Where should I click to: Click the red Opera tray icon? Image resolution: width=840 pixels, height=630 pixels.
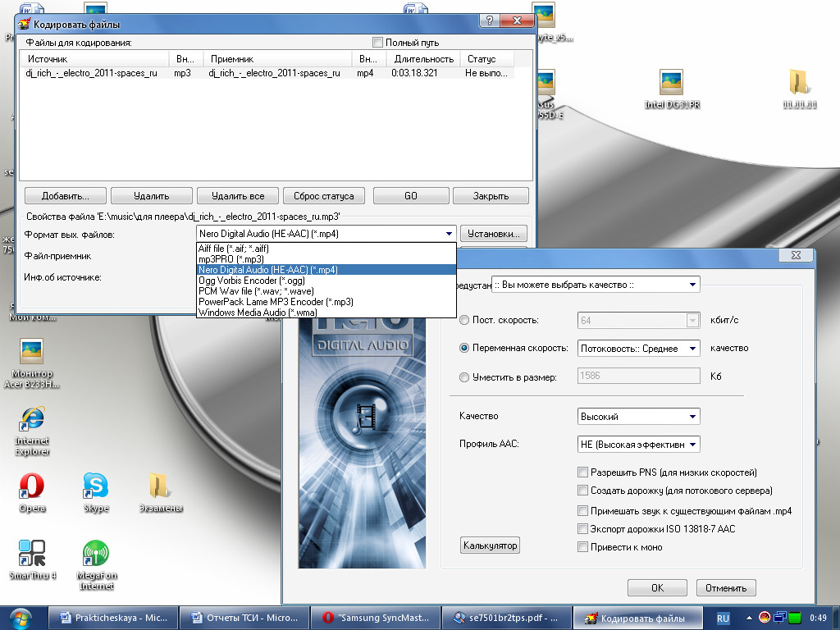pyautogui.click(x=765, y=618)
